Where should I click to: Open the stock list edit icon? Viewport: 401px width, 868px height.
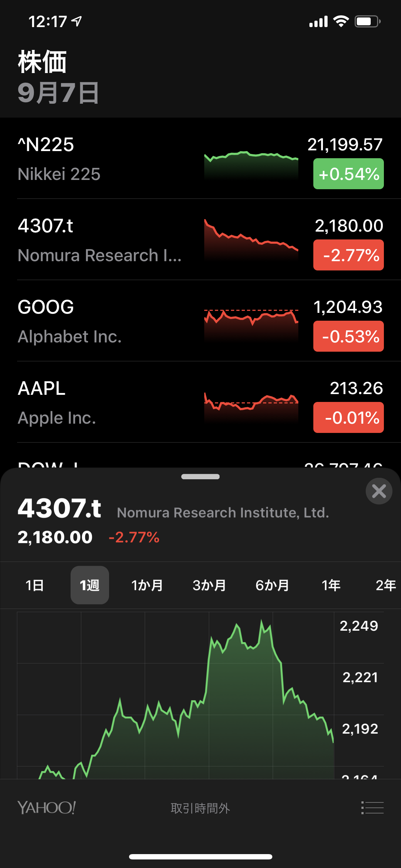point(372,808)
